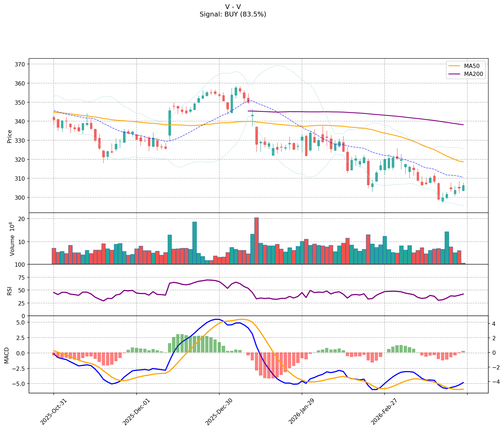Click the 'Signal: BUY (83.5%)' text
504x430 pixels.
tap(233, 14)
